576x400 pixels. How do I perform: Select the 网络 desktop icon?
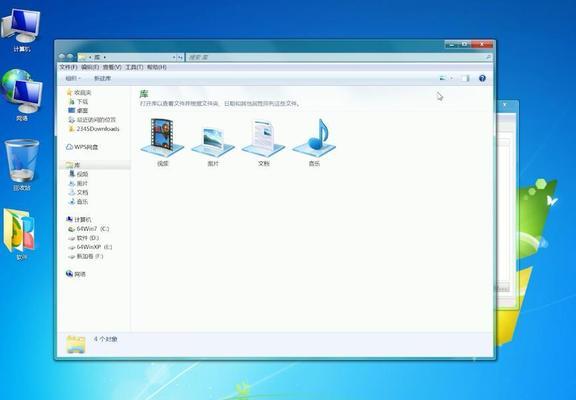(22, 96)
